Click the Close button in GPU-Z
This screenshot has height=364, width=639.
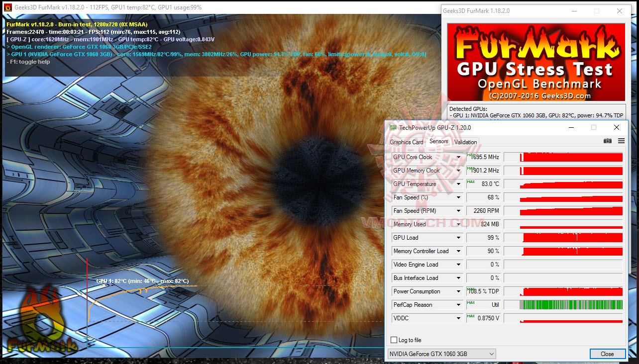click(x=607, y=354)
